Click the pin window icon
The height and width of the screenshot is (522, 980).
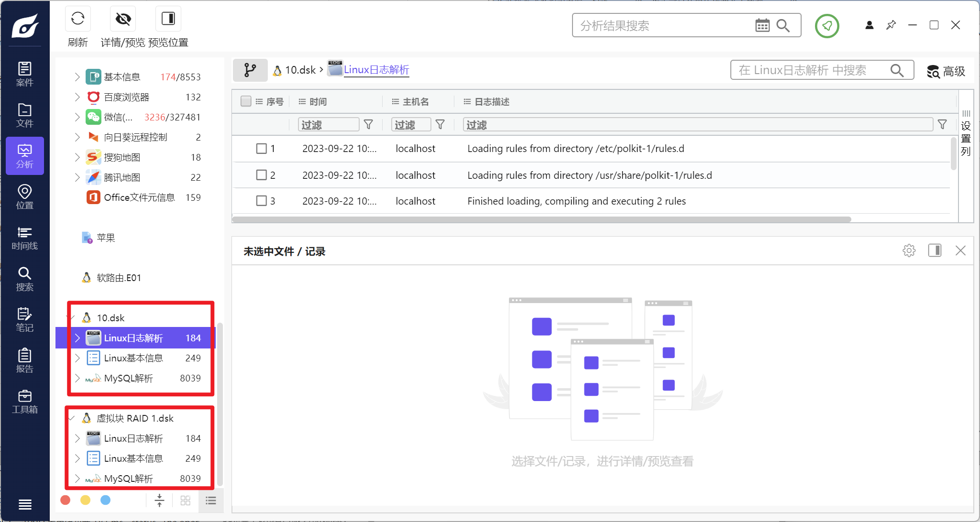click(891, 25)
